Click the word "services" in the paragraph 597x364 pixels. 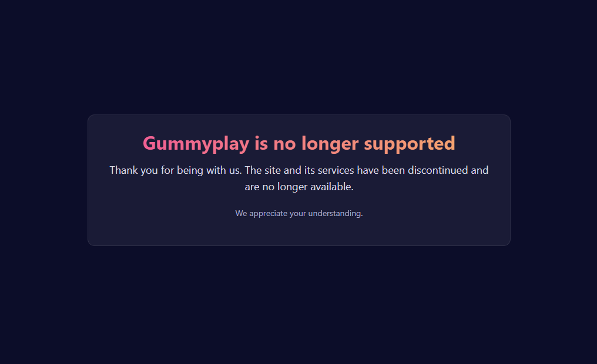336,170
